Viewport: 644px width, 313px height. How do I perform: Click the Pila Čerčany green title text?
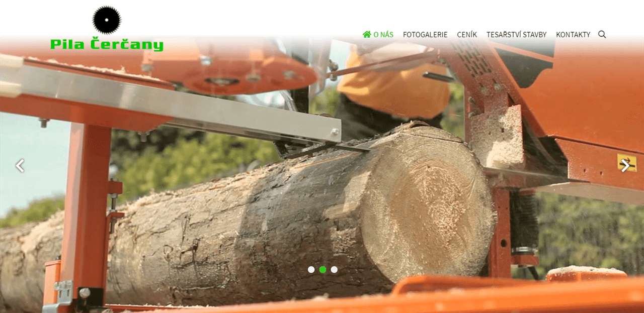point(107,44)
